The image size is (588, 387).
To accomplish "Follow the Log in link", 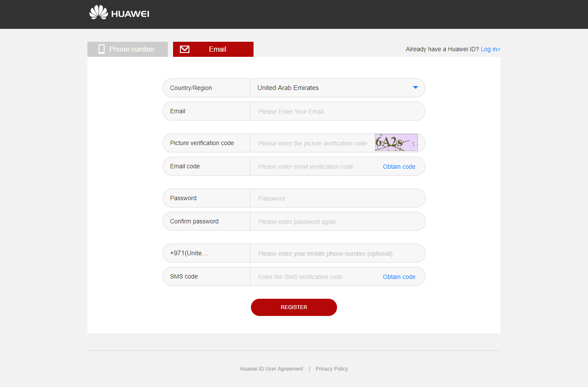I will click(490, 49).
